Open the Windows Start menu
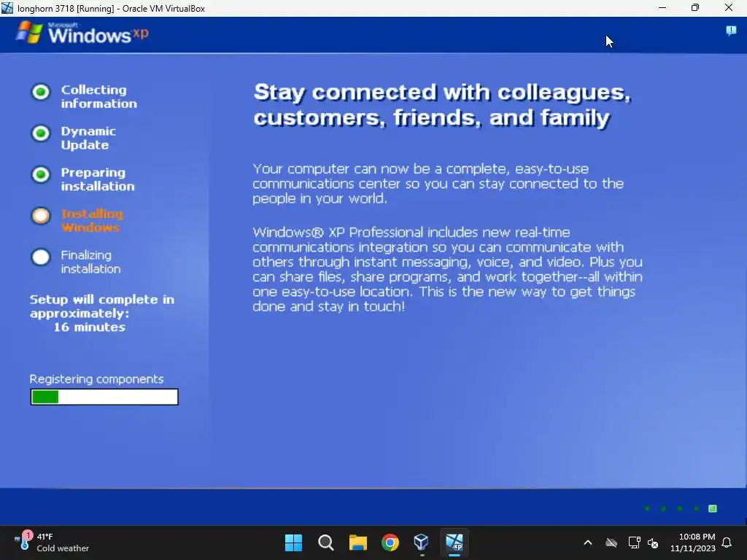747x560 pixels. [293, 542]
